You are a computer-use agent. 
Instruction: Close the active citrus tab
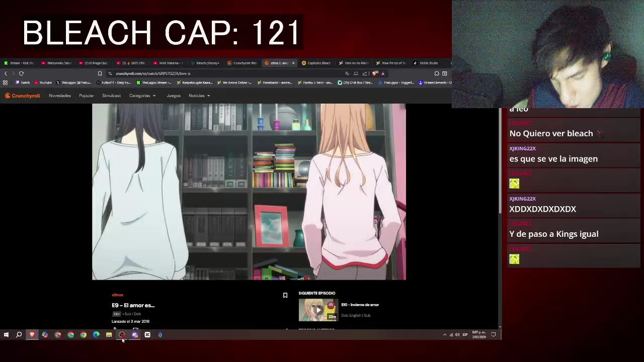click(x=293, y=63)
